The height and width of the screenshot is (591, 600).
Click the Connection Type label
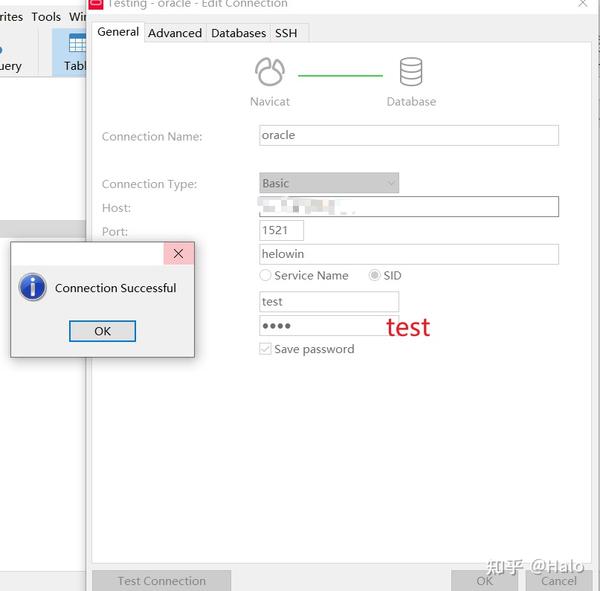[x=149, y=184]
